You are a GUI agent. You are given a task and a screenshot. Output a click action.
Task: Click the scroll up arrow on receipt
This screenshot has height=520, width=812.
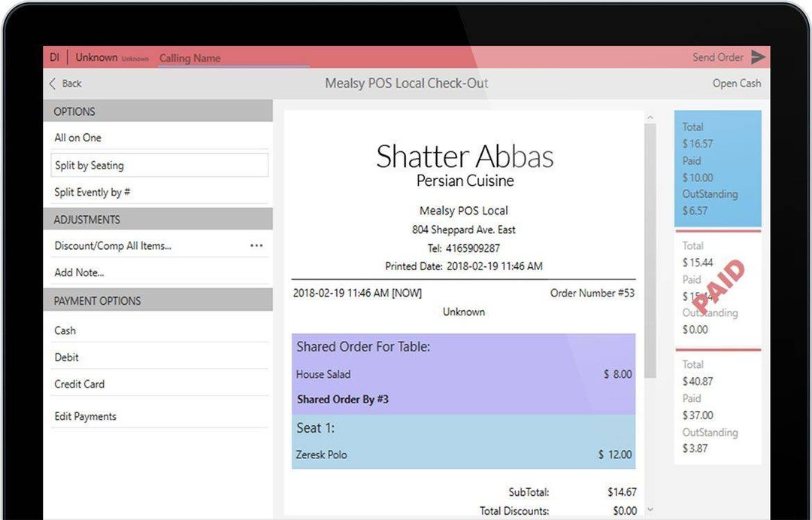650,118
